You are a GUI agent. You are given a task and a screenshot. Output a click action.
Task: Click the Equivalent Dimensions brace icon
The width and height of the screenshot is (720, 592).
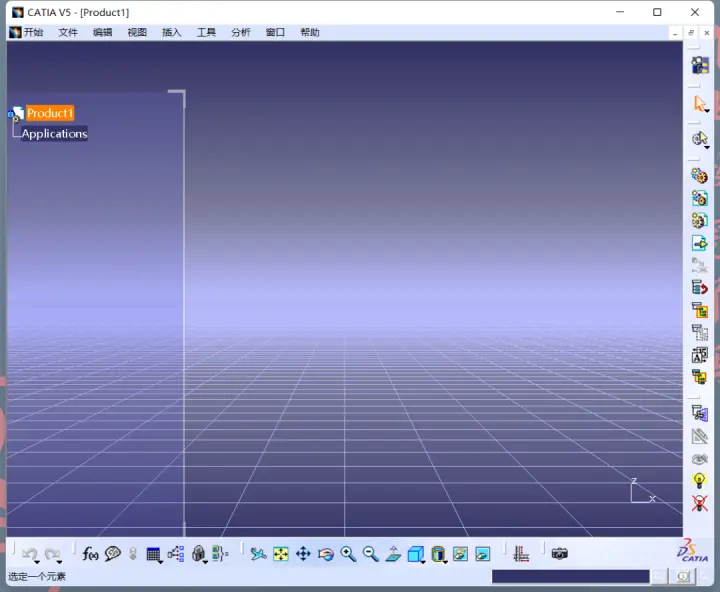tap(220, 554)
